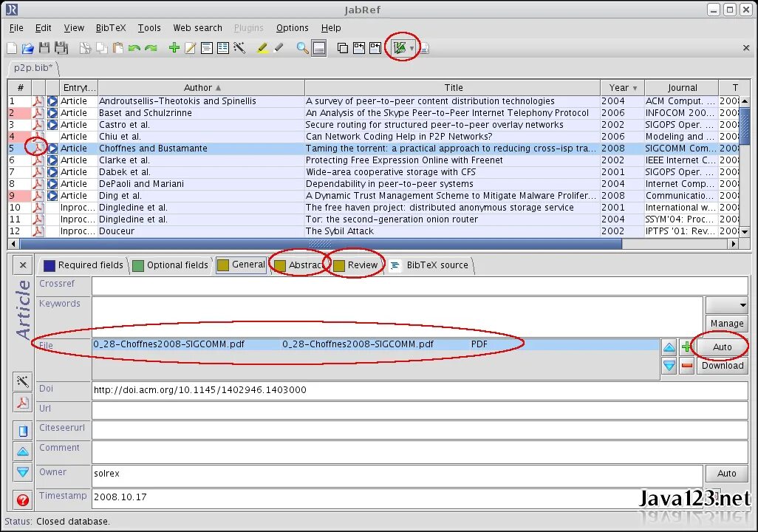Select the Clarke et al. entry row

373,160
